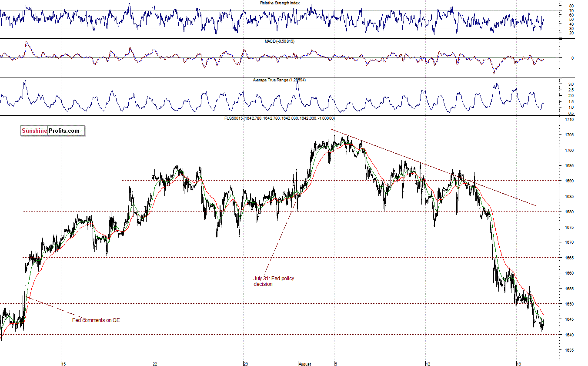Click the RSI axis value 50

[x=571, y=20]
